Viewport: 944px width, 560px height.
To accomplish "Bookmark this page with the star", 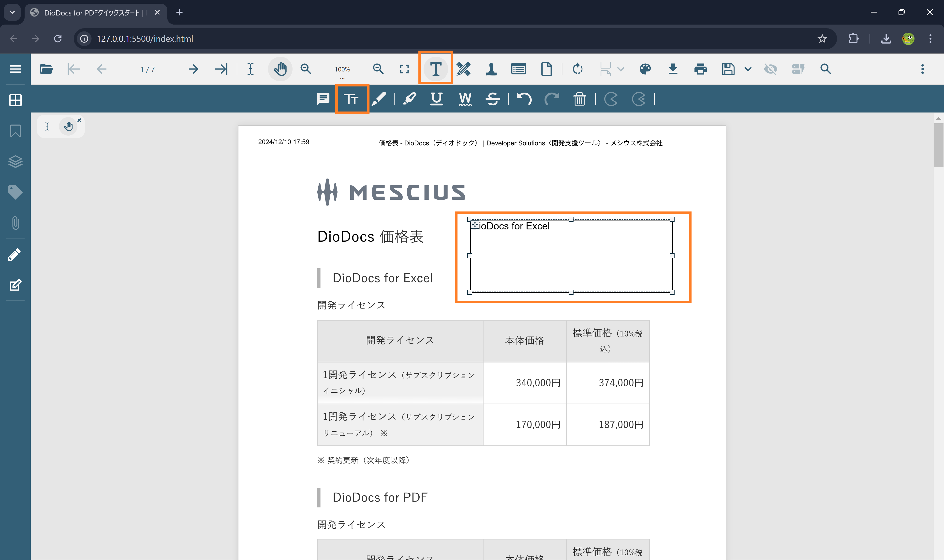I will click(822, 39).
